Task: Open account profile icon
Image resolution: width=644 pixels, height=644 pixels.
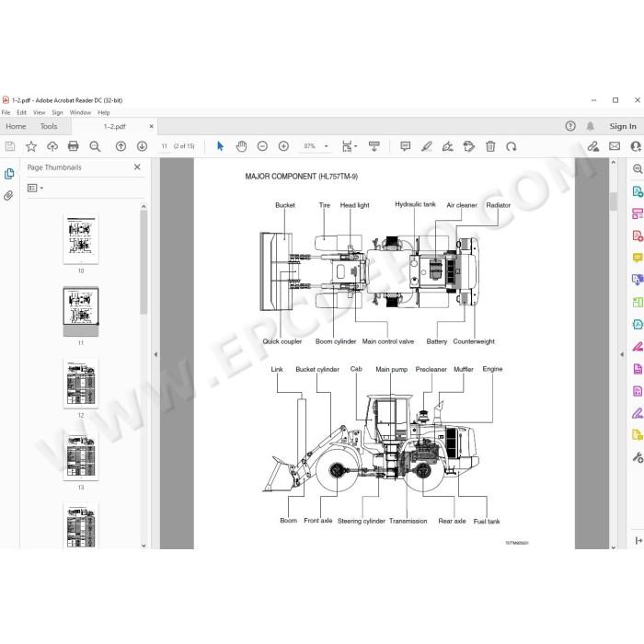Action: click(636, 146)
